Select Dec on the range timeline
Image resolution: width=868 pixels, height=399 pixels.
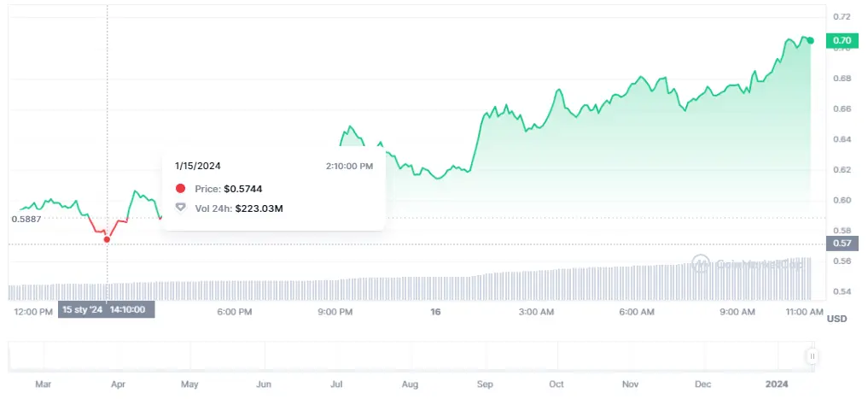point(703,384)
